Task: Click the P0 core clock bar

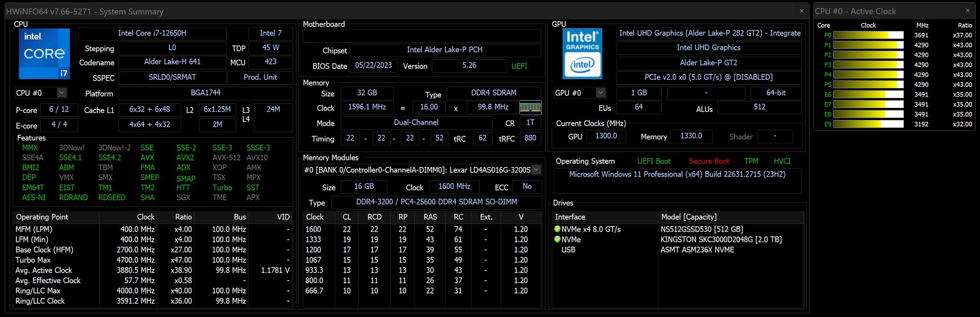Action: [868, 35]
